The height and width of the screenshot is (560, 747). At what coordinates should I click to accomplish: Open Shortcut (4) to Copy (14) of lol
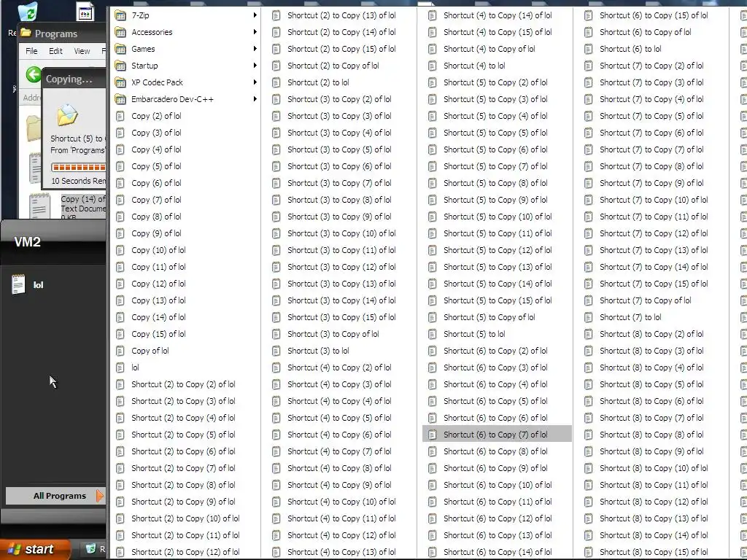pos(498,15)
